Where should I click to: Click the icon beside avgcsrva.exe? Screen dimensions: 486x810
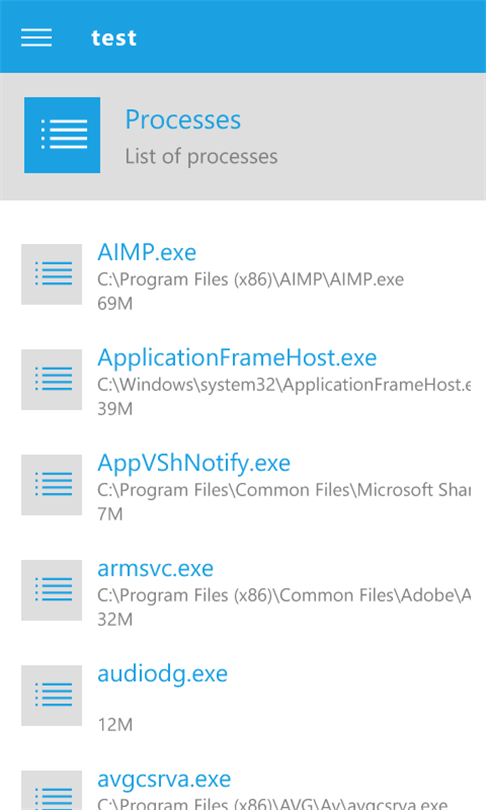click(x=52, y=790)
